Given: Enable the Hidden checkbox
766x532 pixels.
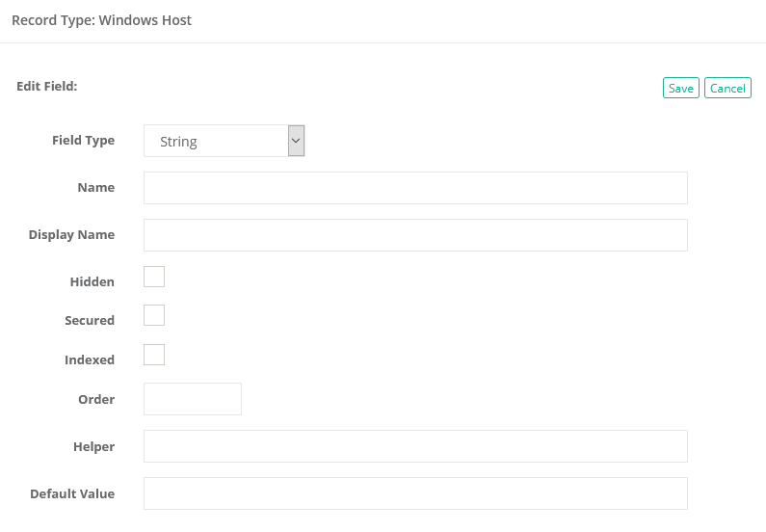Looking at the screenshot, I should 154,277.
